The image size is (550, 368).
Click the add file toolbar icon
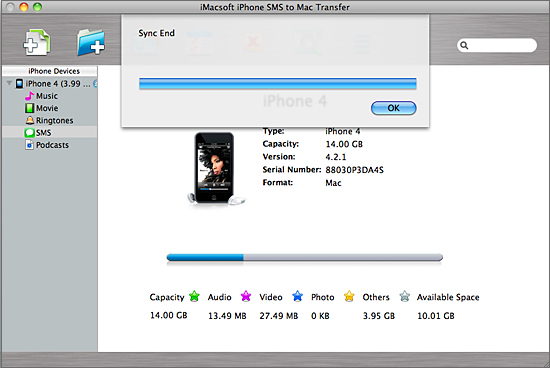(x=37, y=43)
